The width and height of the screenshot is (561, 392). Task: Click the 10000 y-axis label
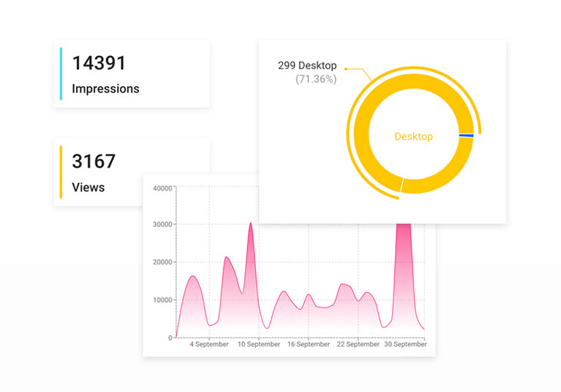pos(162,300)
